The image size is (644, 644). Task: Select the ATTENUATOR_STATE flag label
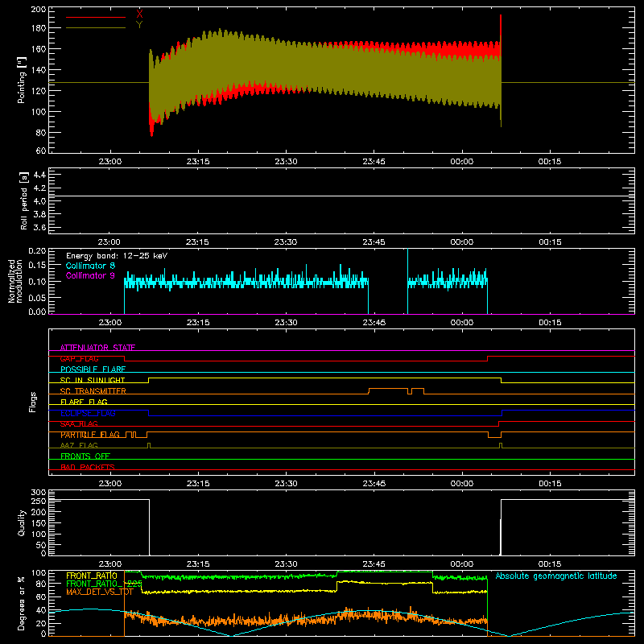click(97, 348)
